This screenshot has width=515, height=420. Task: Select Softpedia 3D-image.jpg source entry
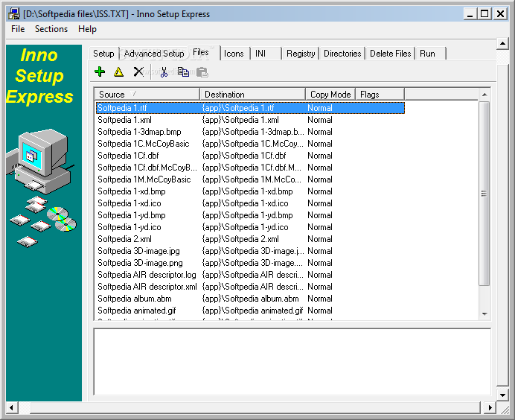click(138, 251)
